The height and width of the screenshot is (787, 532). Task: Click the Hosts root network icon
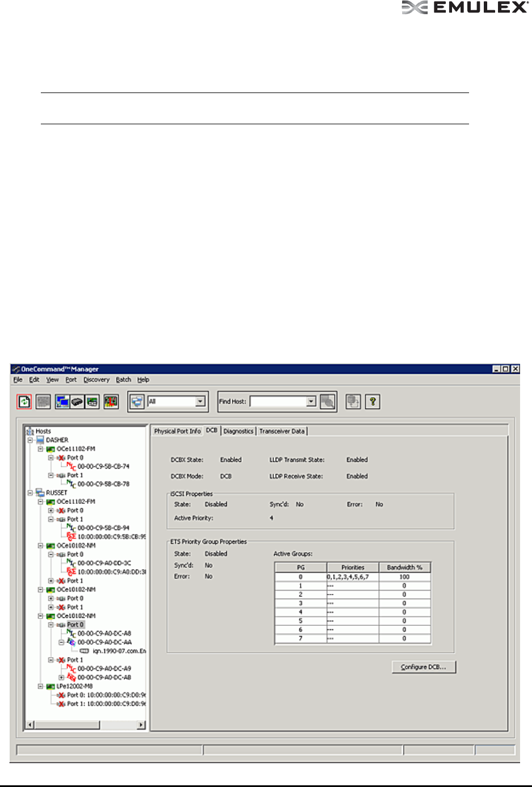(30, 431)
